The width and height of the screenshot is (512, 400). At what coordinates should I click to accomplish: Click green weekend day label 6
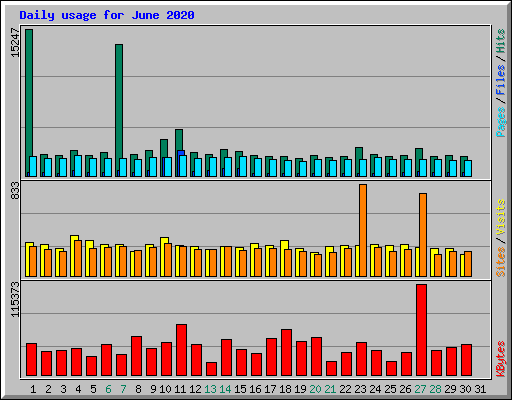pos(108,389)
